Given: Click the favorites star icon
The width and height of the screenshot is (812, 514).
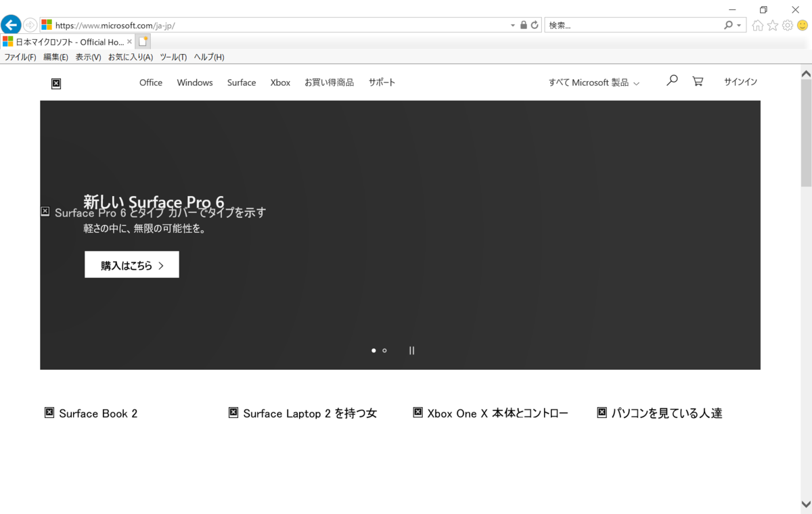Looking at the screenshot, I should point(773,25).
